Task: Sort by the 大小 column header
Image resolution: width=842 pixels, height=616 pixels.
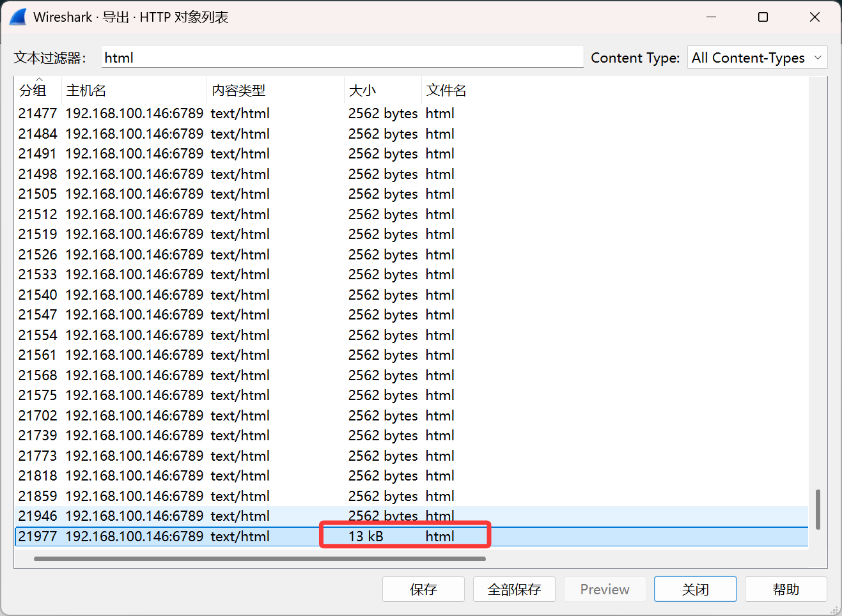Action: click(x=383, y=90)
